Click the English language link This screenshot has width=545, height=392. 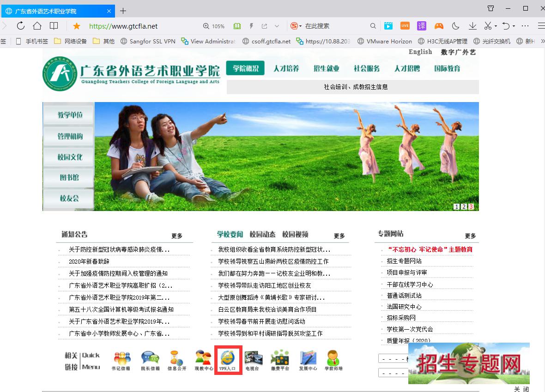[420, 52]
